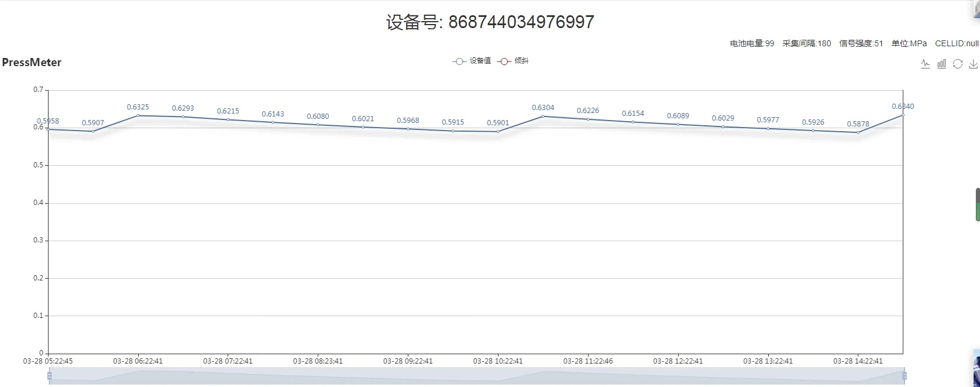Click data point labeled 0.5878
980x387 pixels.
click(x=858, y=132)
